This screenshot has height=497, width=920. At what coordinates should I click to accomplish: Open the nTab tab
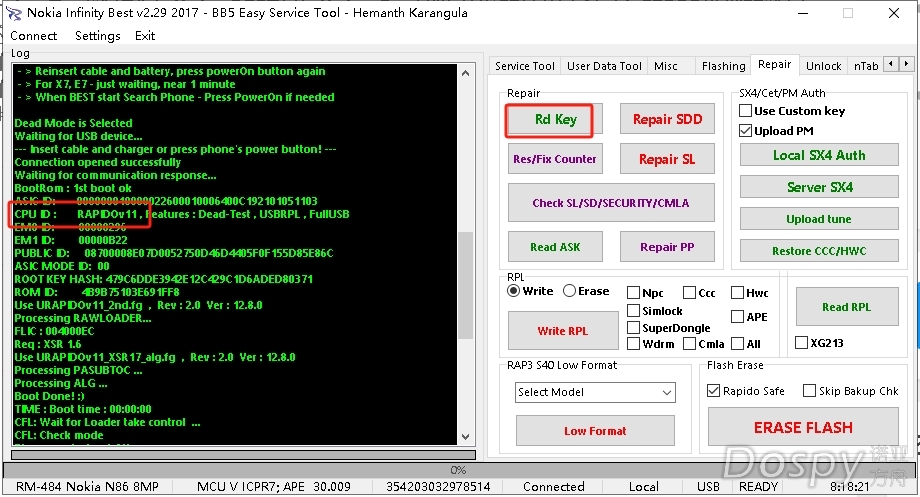[866, 66]
